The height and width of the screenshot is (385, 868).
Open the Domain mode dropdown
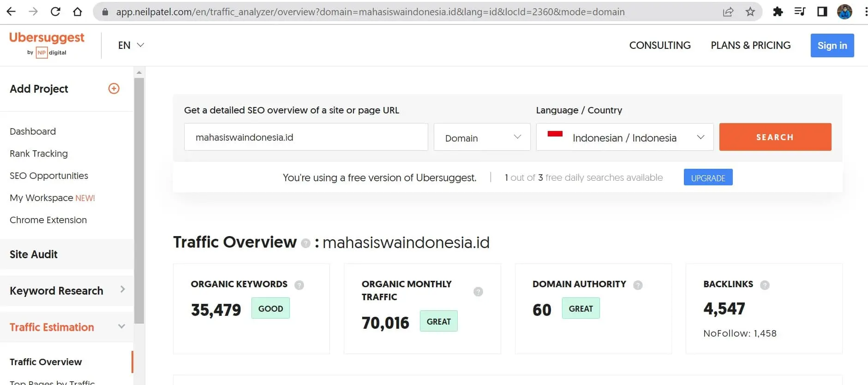(482, 137)
